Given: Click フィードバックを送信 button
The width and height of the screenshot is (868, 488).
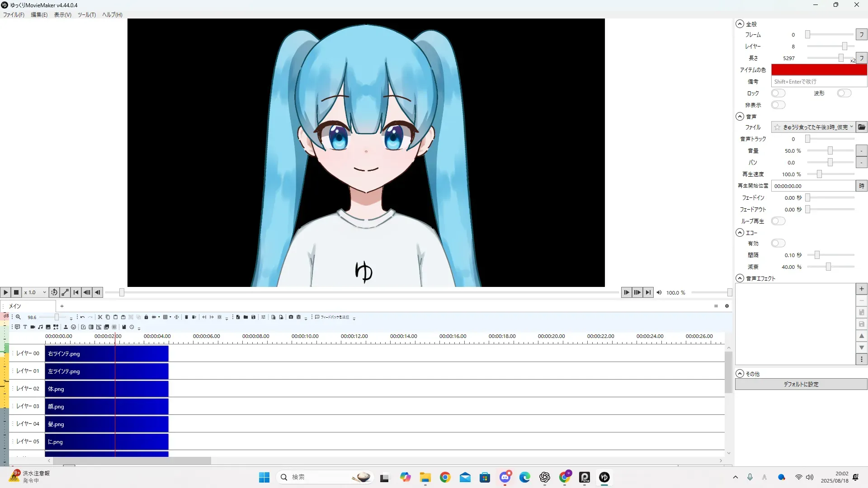Looking at the screenshot, I should tap(332, 317).
